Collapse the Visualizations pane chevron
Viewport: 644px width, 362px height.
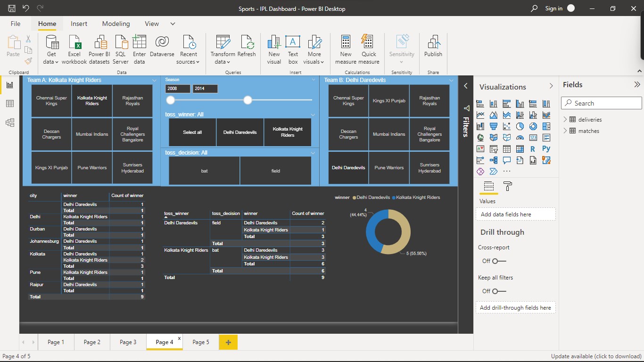point(551,86)
